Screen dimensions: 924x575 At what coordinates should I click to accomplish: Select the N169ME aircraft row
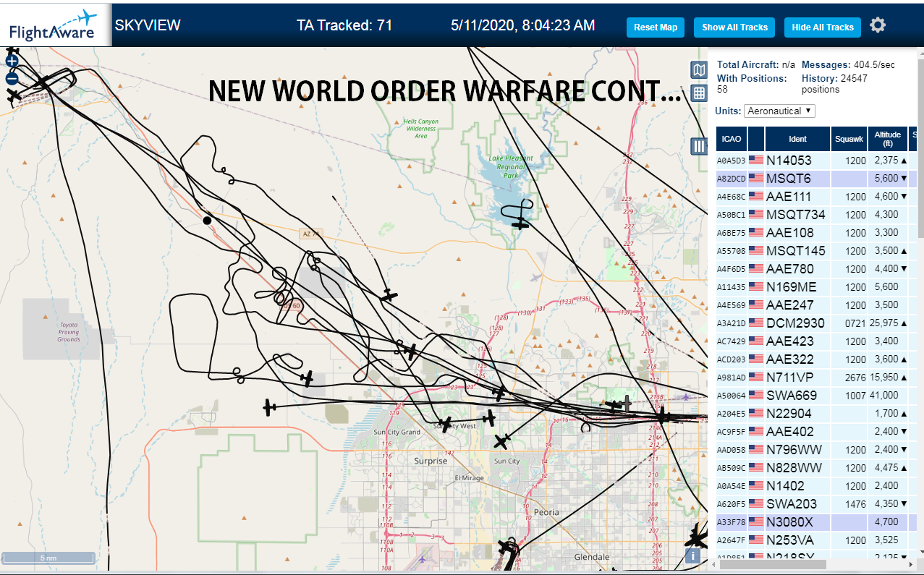point(816,287)
